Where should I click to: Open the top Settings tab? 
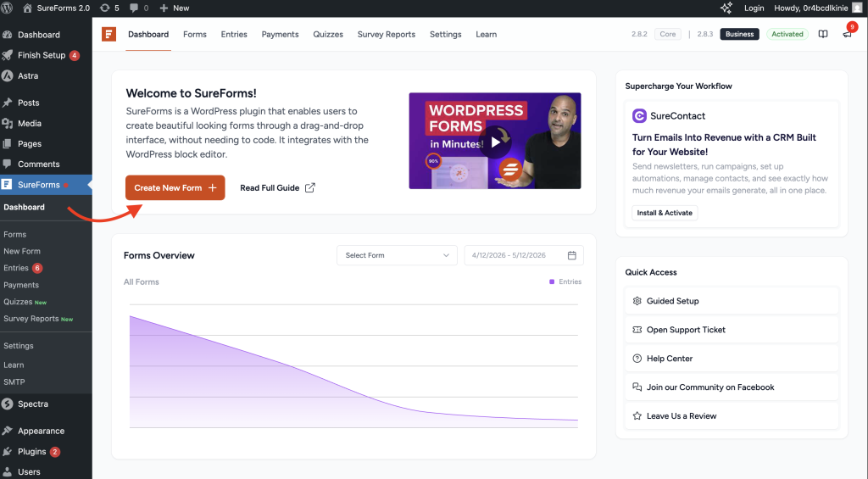[446, 34]
